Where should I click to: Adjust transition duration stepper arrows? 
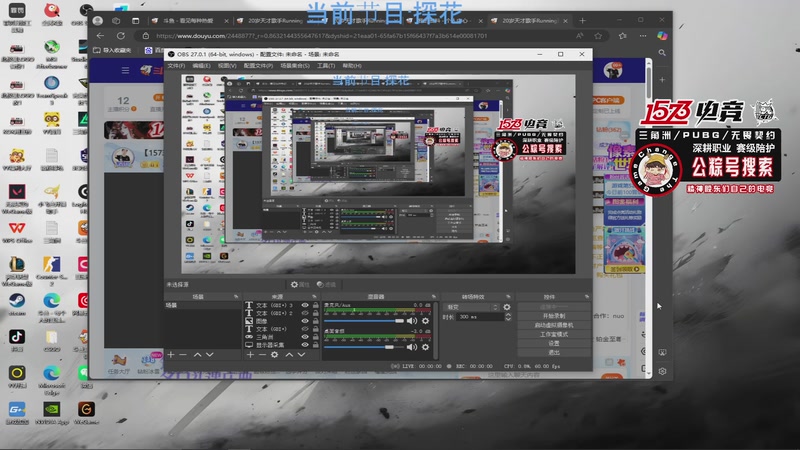(x=508, y=317)
